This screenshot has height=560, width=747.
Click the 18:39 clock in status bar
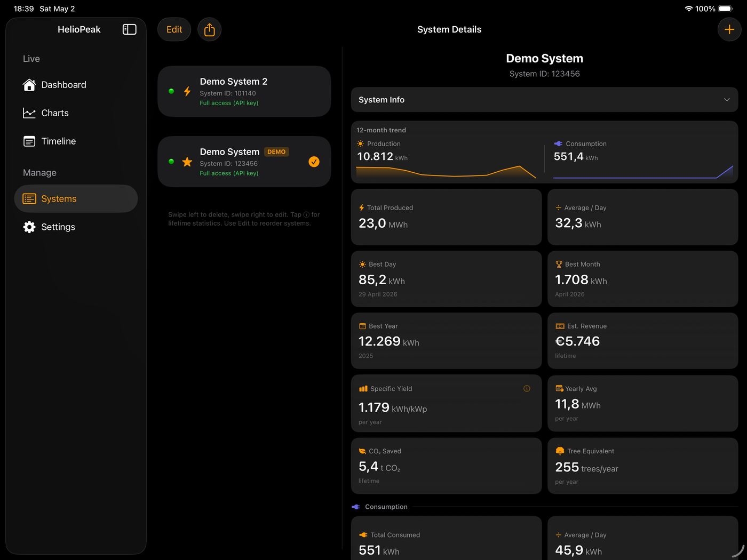tap(23, 9)
